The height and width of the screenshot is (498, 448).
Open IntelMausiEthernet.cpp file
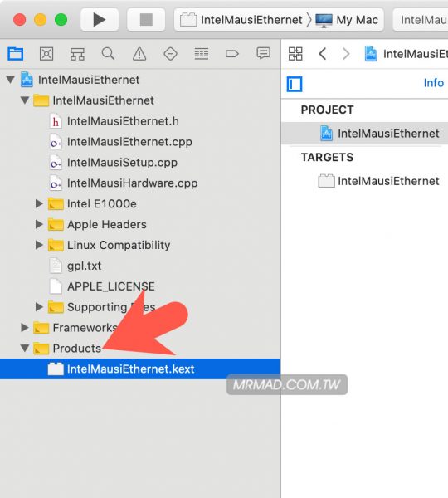coord(140,142)
